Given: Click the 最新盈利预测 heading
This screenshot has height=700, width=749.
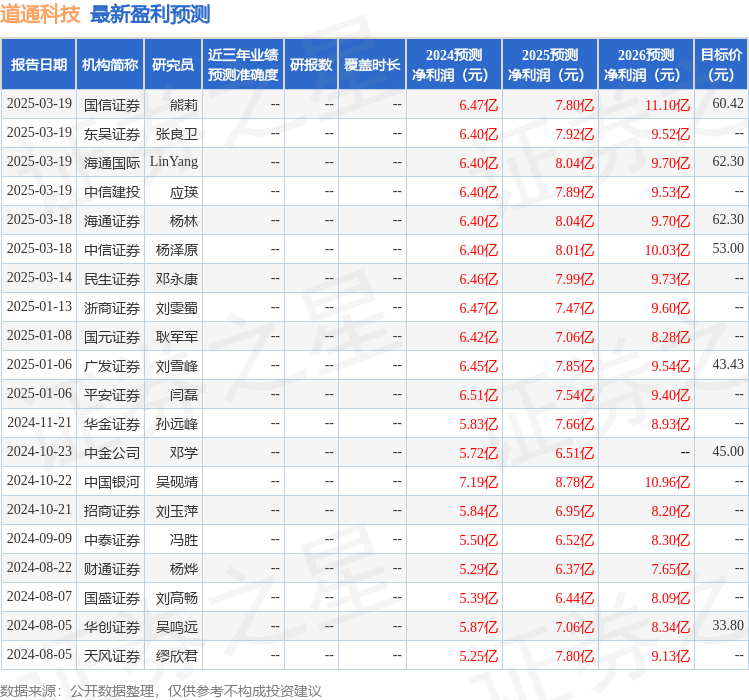Looking at the screenshot, I should pyautogui.click(x=150, y=14).
